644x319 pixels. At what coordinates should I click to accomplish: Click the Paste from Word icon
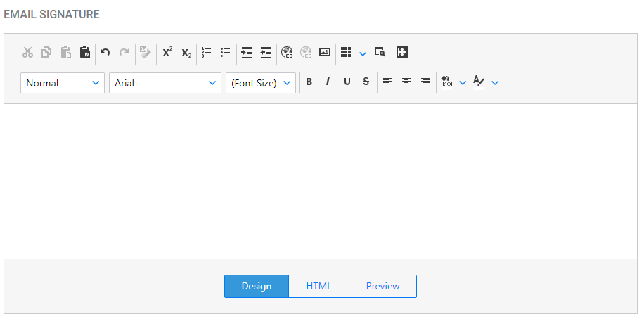[84, 52]
